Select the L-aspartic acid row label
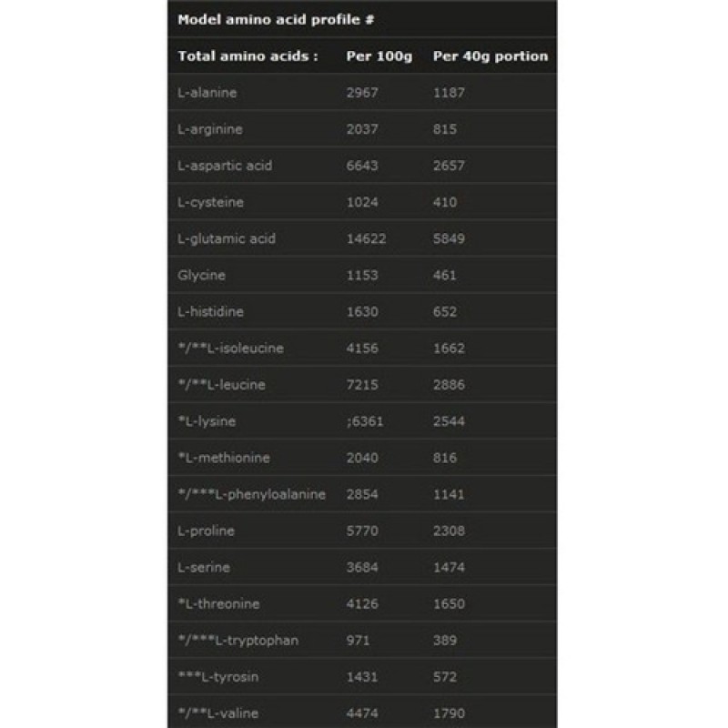The height and width of the screenshot is (728, 728). (x=225, y=166)
